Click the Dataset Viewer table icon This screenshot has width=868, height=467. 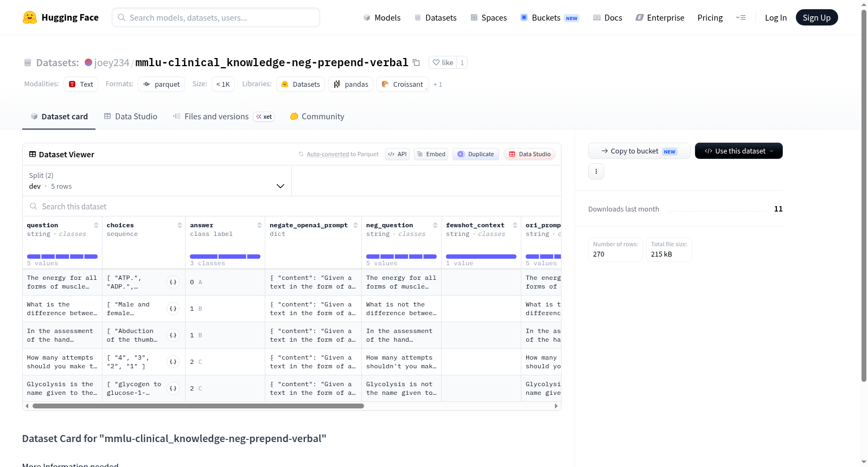tap(33, 155)
